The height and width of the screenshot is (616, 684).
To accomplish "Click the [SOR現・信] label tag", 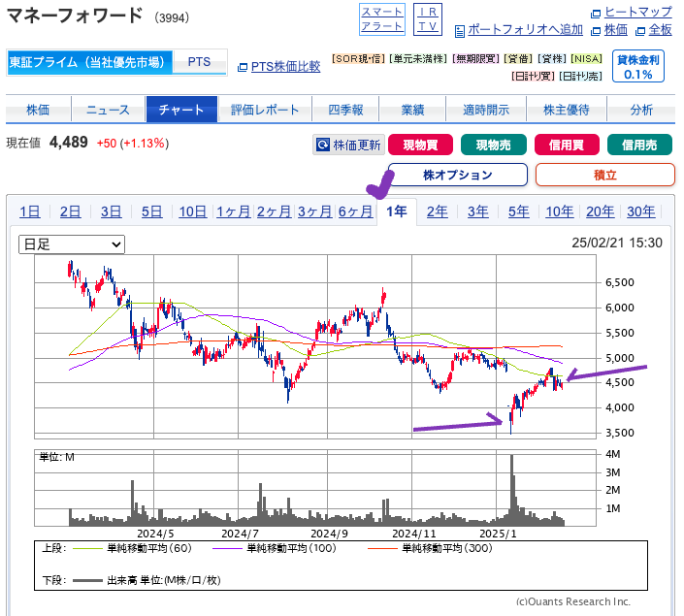I will tap(359, 59).
